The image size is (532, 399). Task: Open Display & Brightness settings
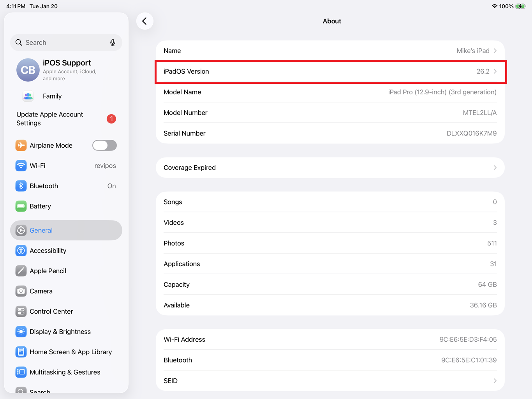(66, 332)
